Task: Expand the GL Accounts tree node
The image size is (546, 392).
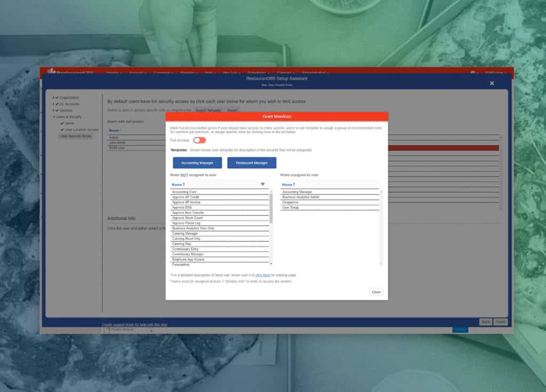Action: pos(54,104)
